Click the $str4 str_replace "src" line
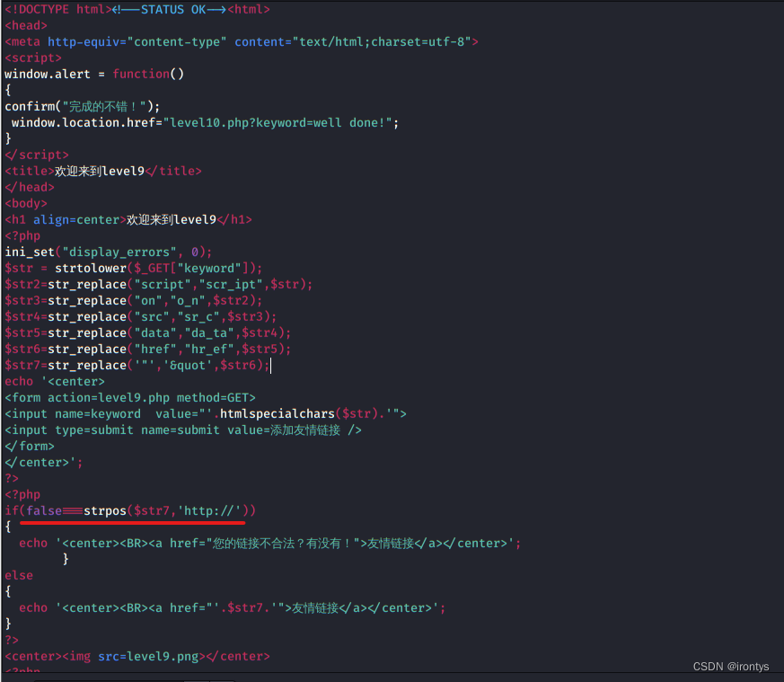 (140, 316)
